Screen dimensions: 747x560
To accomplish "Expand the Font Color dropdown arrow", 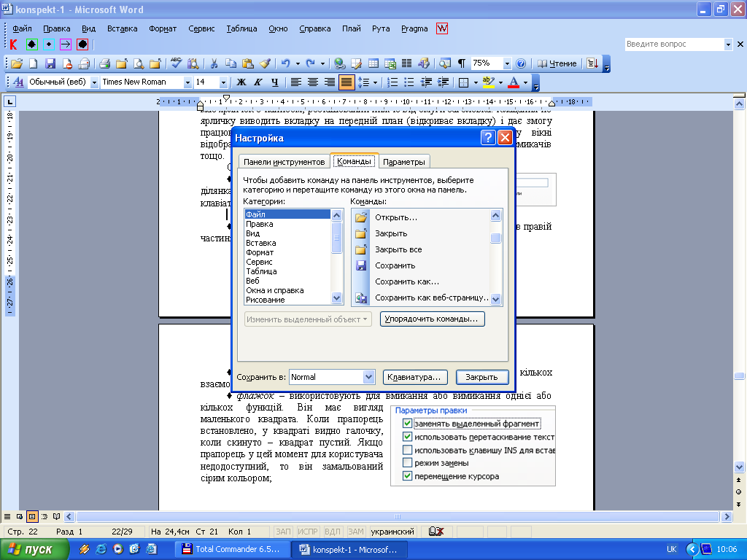I will click(x=525, y=82).
